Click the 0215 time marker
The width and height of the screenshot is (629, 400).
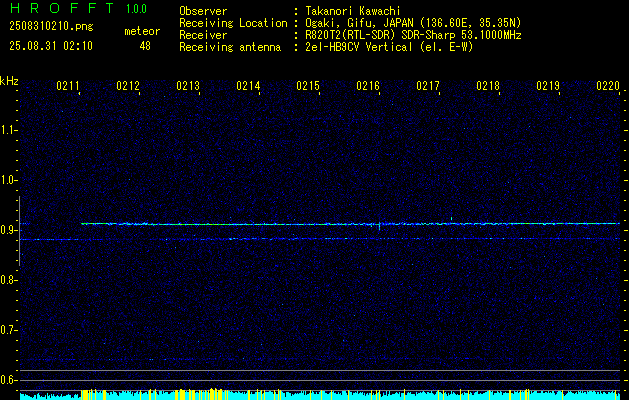308,86
